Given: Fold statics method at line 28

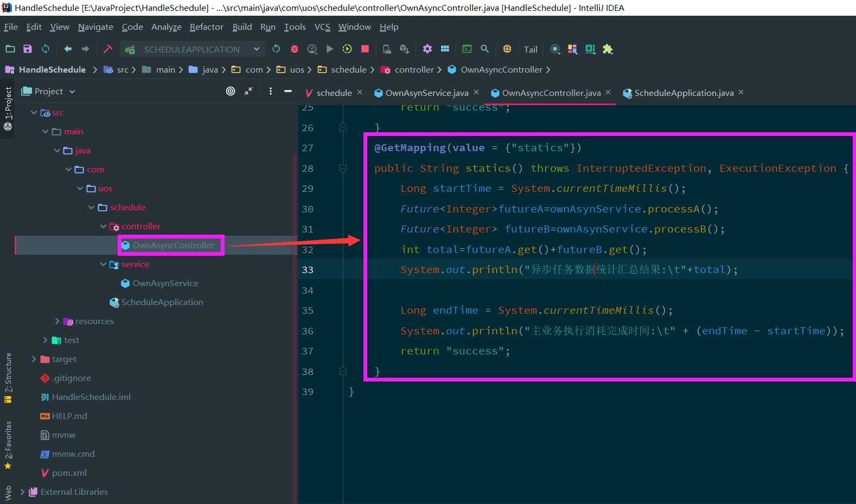Looking at the screenshot, I should 343,169.
